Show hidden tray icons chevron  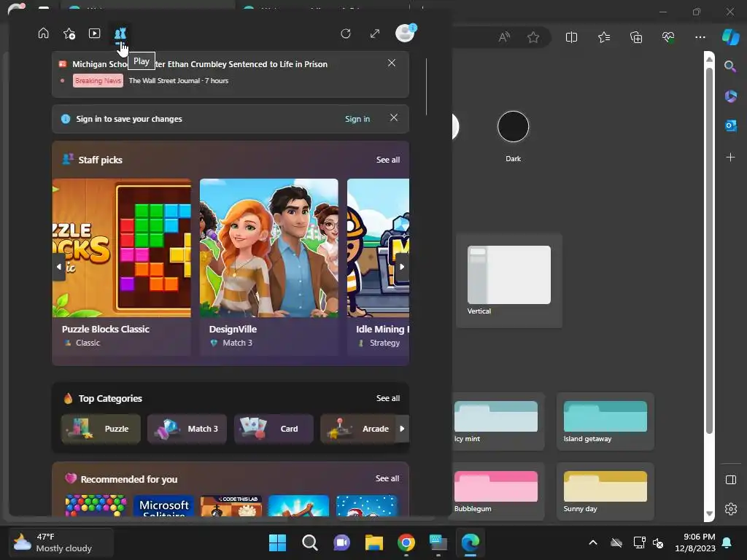point(593,542)
